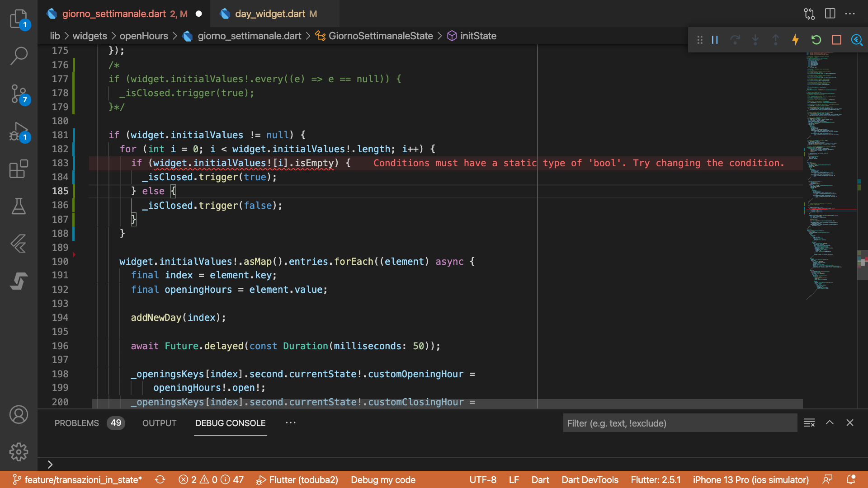Screen dimensions: 868x488
Task: Select the DEBUG CONSOLE tab
Action: tap(230, 422)
